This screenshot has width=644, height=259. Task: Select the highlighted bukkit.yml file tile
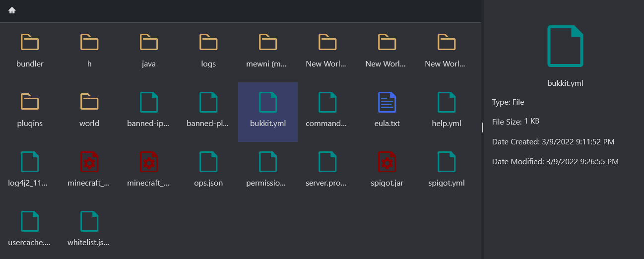coord(268,112)
